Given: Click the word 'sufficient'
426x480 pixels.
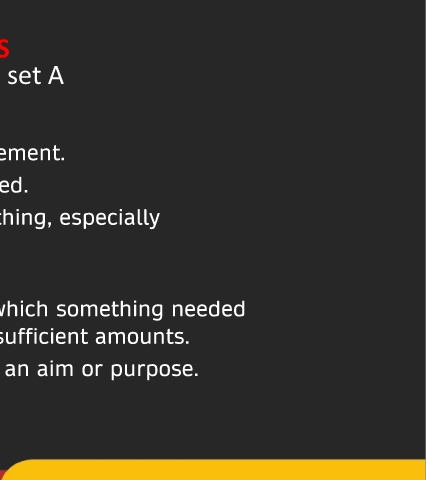Looking at the screenshot, I should (43, 337).
